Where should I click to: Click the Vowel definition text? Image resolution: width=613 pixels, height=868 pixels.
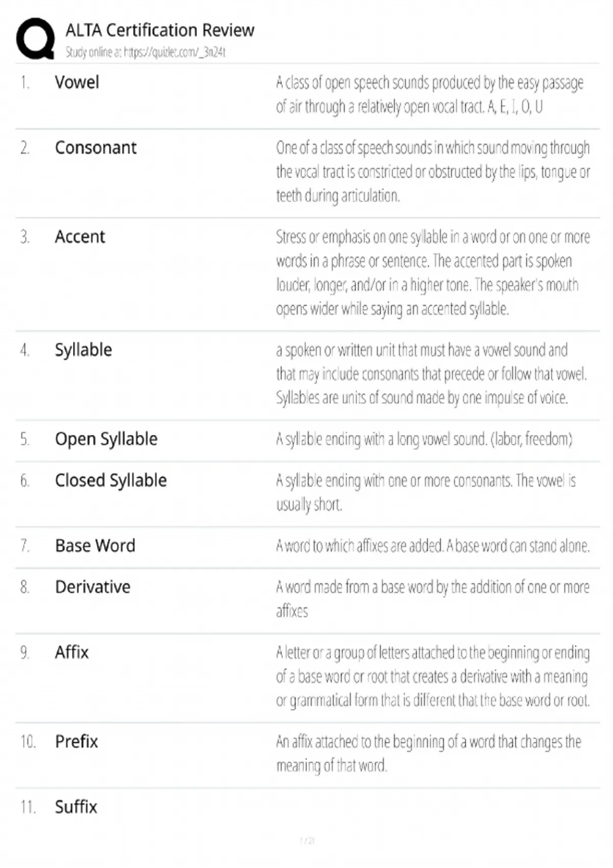[x=429, y=94]
